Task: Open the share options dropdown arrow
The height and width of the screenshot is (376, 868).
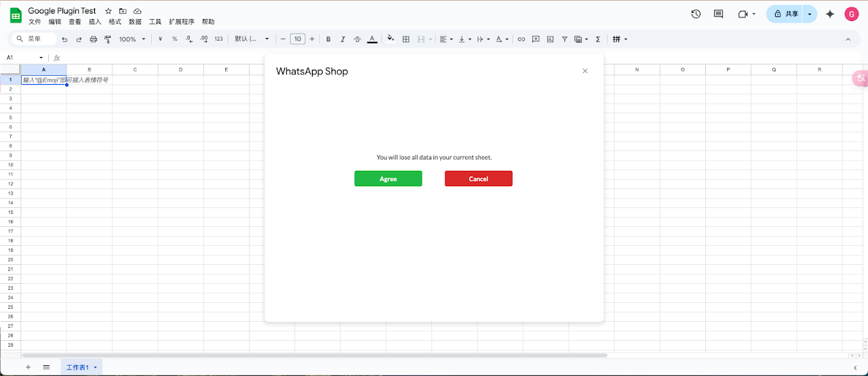Action: (x=810, y=14)
